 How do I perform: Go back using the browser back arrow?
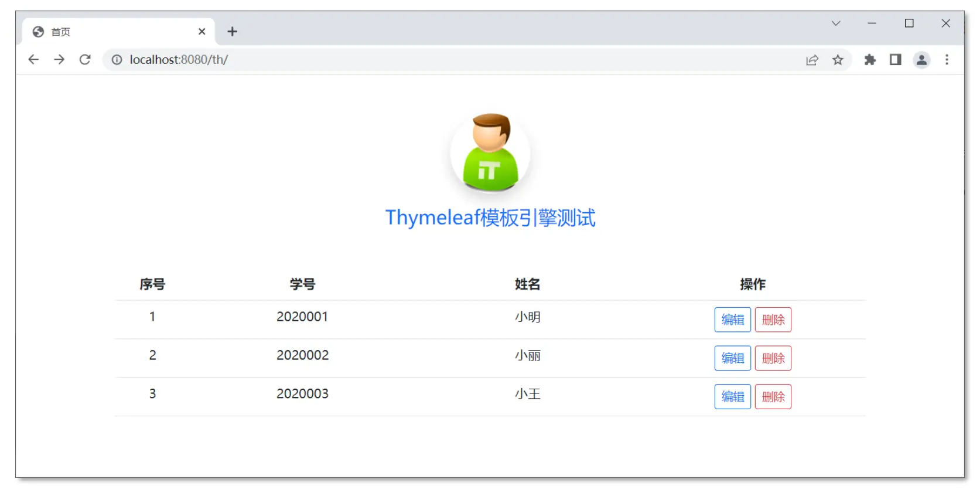click(x=33, y=60)
